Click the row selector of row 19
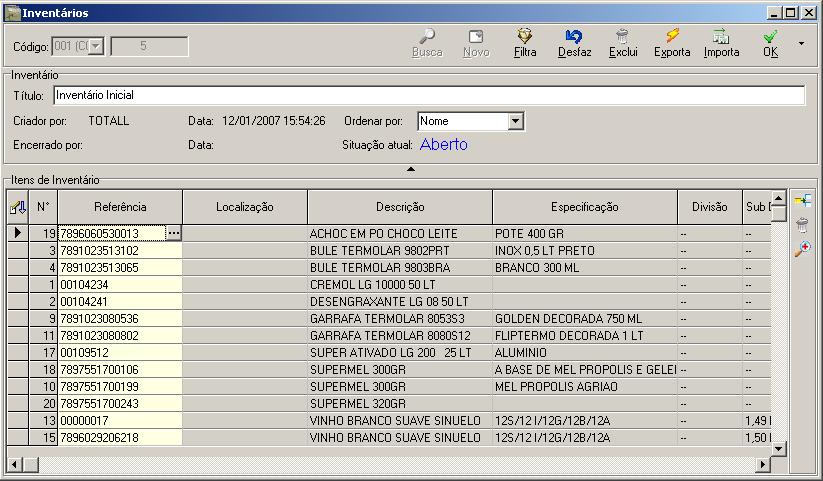823x481 pixels. click(x=18, y=233)
